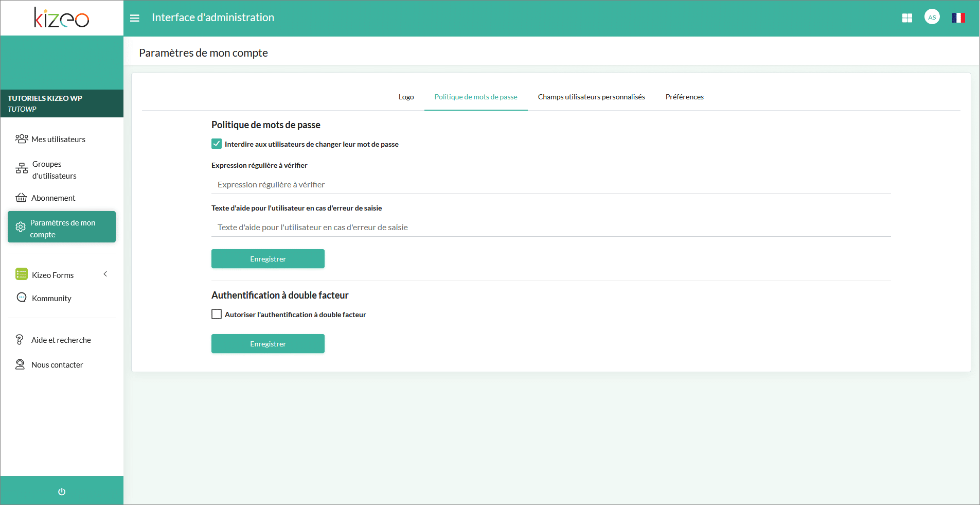980x505 pixels.
Task: Change language via French flag icon
Action: click(958, 18)
